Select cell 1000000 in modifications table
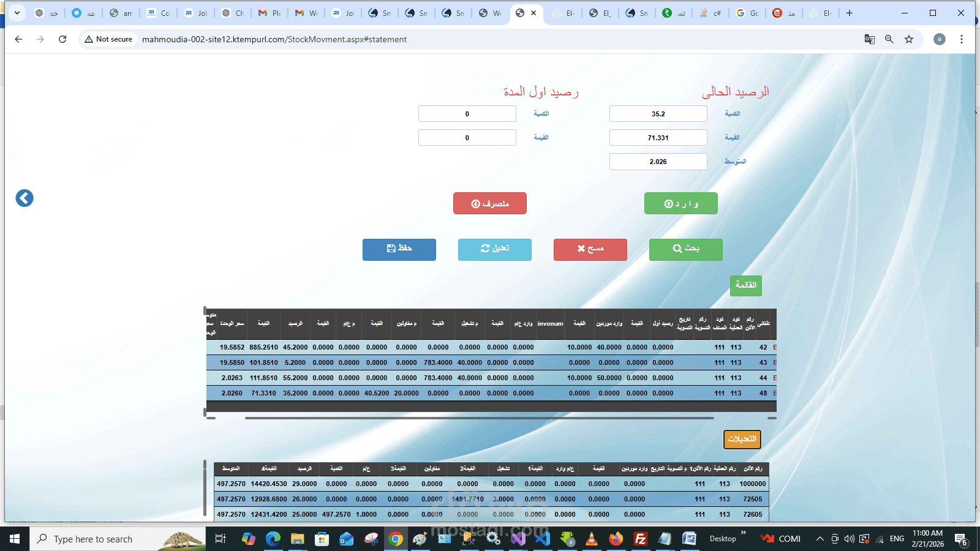 (753, 484)
